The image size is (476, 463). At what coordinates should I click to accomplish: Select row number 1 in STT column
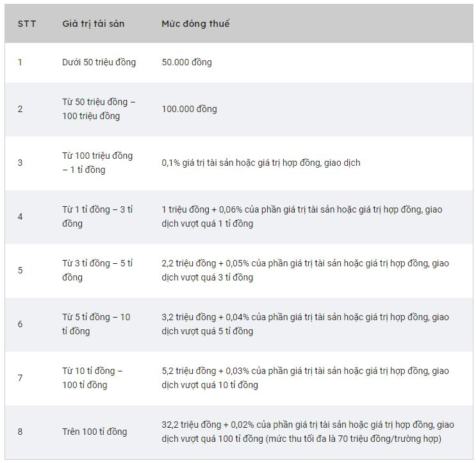(20, 62)
